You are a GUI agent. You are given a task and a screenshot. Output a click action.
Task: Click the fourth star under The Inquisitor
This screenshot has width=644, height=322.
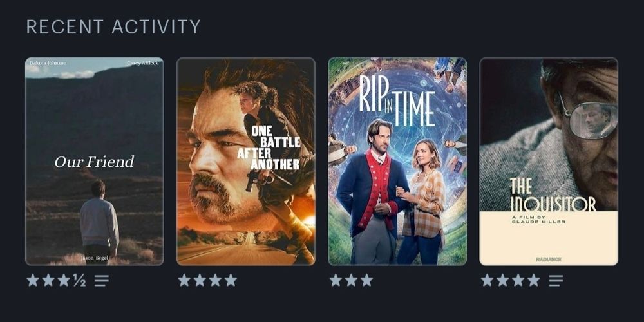(533, 280)
